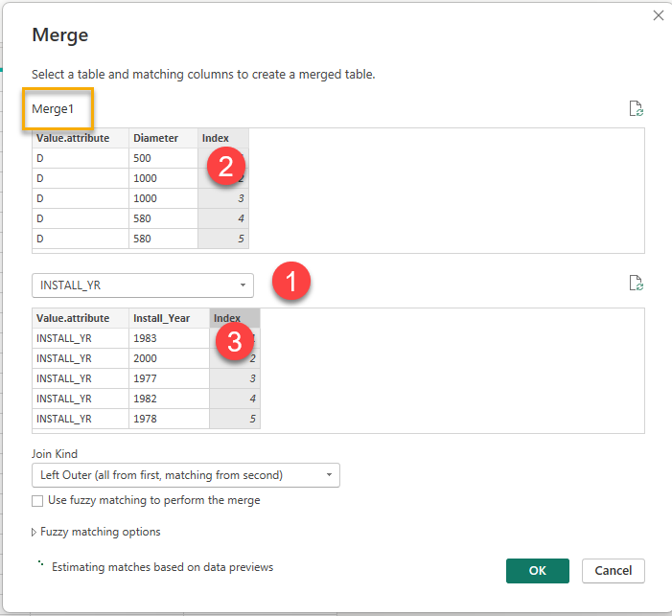Select the Index column in the Merge1 table
This screenshot has height=616, width=672.
click(223, 138)
